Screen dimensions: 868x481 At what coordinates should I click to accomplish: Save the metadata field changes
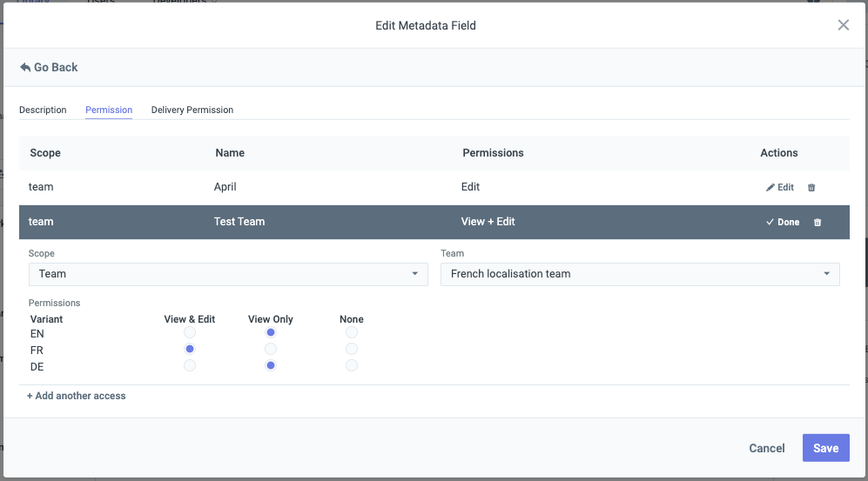pyautogui.click(x=826, y=448)
